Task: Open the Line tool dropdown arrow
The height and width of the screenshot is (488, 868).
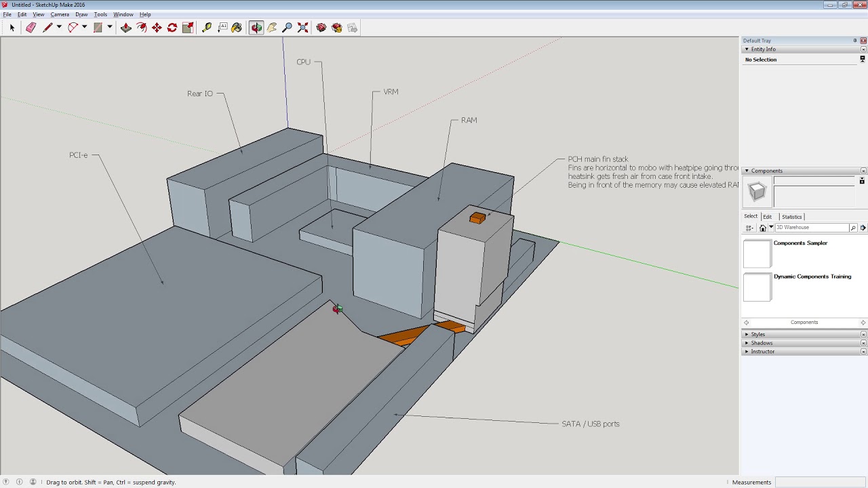Action: (59, 28)
